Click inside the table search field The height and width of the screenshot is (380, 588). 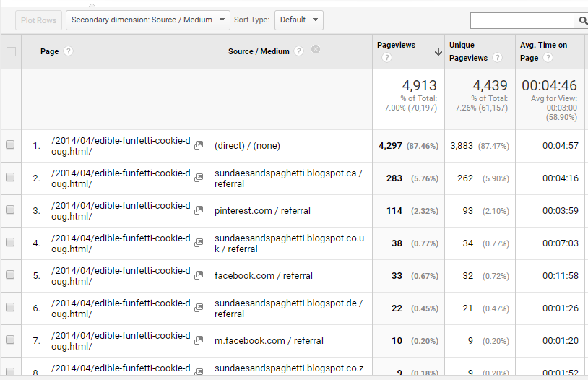tap(522, 21)
